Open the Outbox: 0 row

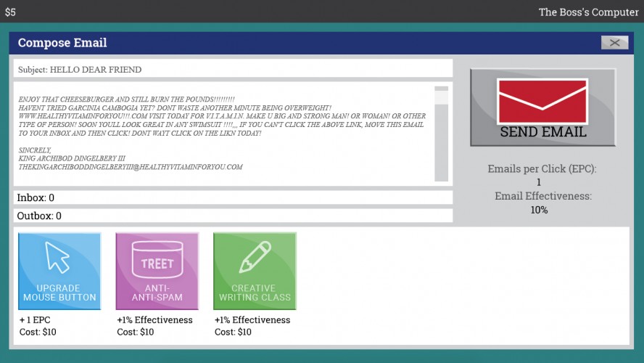click(x=234, y=216)
